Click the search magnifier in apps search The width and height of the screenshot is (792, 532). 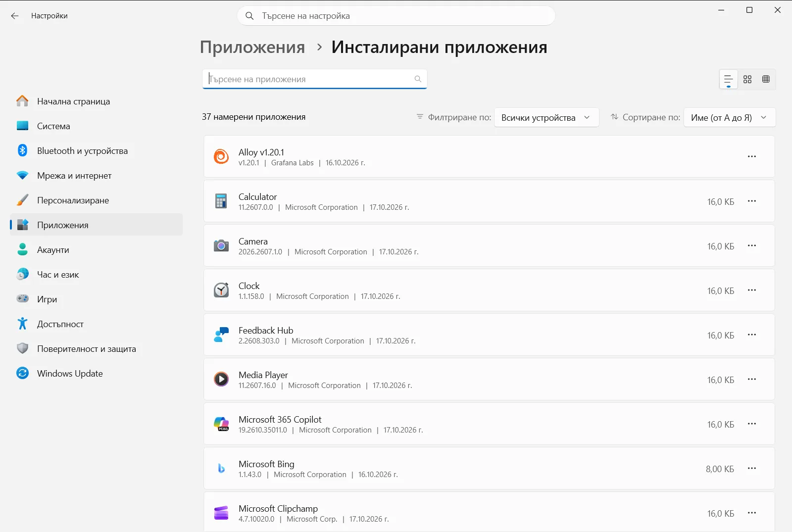click(x=418, y=79)
